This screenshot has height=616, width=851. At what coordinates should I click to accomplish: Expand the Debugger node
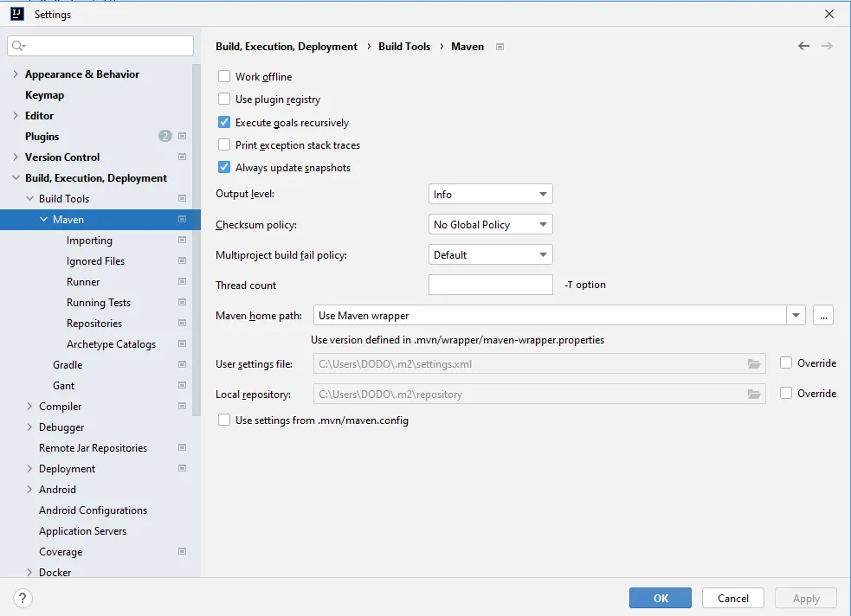click(x=29, y=427)
